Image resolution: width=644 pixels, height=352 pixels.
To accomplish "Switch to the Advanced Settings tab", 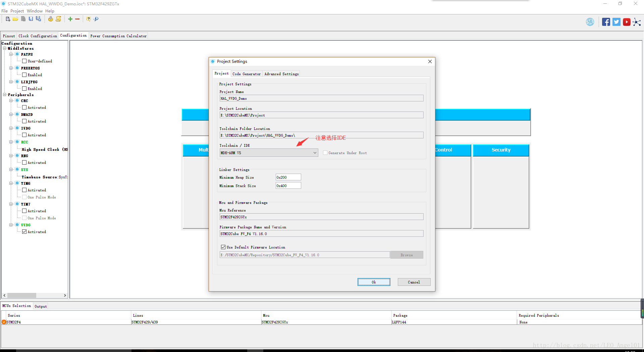I will 281,74.
